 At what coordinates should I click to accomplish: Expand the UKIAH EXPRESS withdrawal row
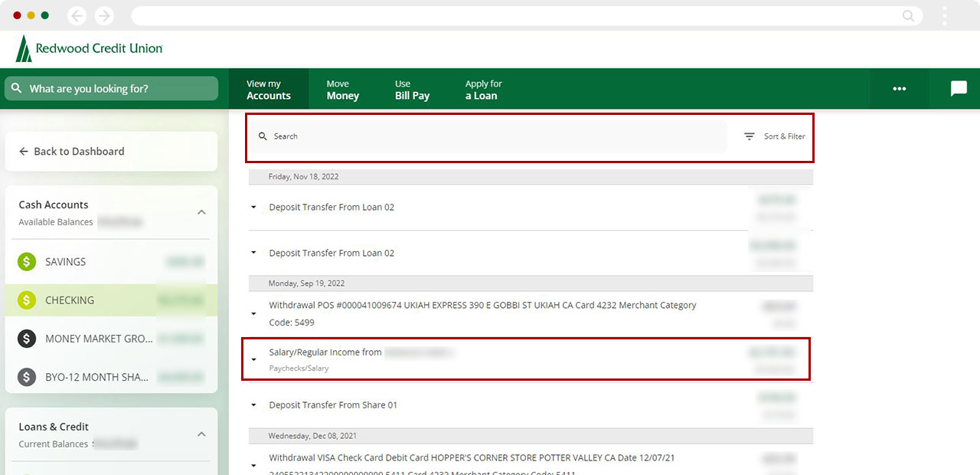point(253,314)
